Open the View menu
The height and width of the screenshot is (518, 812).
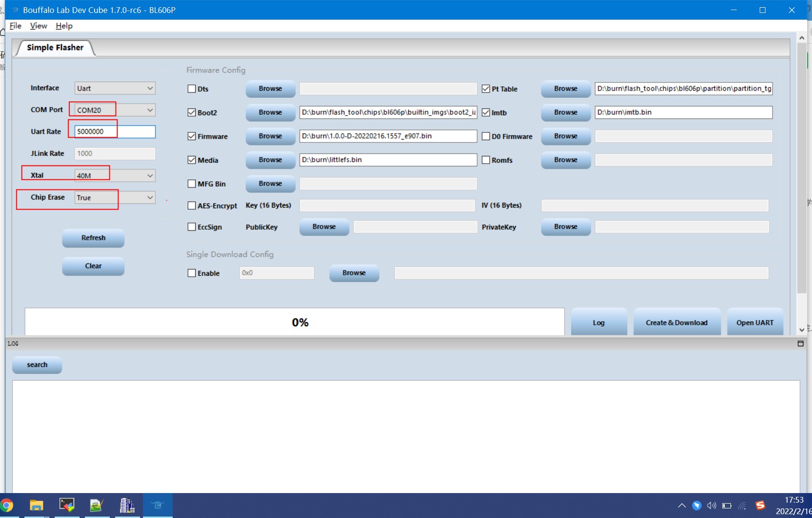coord(38,26)
